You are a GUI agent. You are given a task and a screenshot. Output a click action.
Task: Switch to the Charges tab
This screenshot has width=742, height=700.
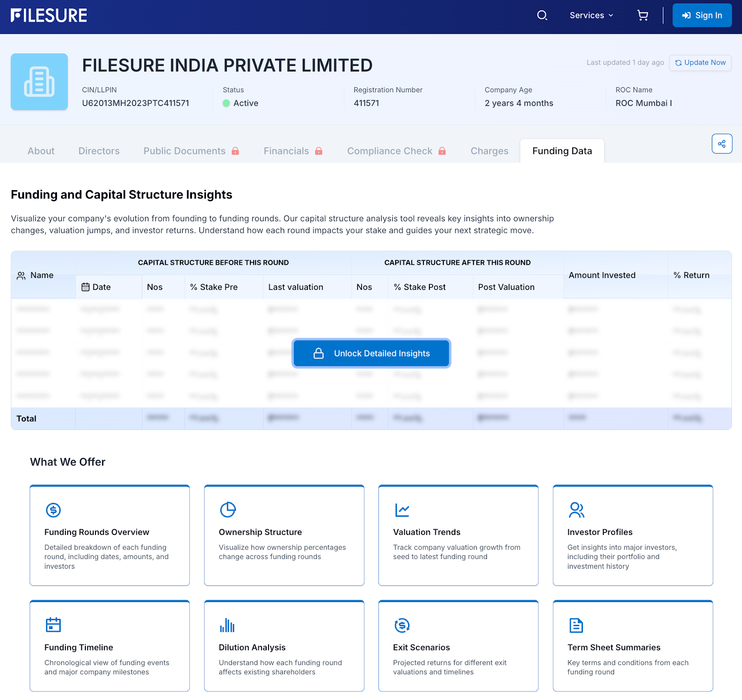pos(489,151)
